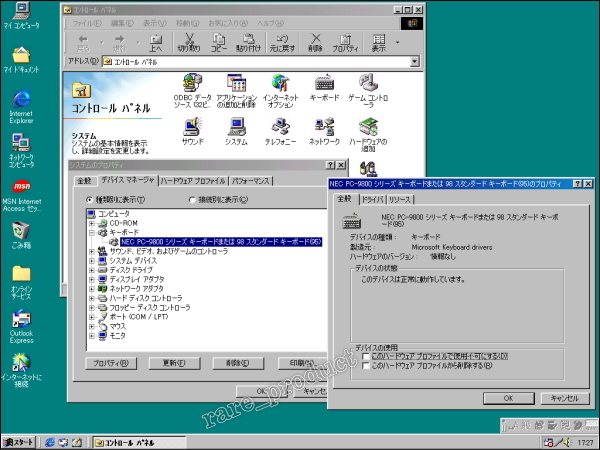The width and height of the screenshot is (600, 450).
Task: Open the ネットワーク control panel icon
Action: coord(324,131)
